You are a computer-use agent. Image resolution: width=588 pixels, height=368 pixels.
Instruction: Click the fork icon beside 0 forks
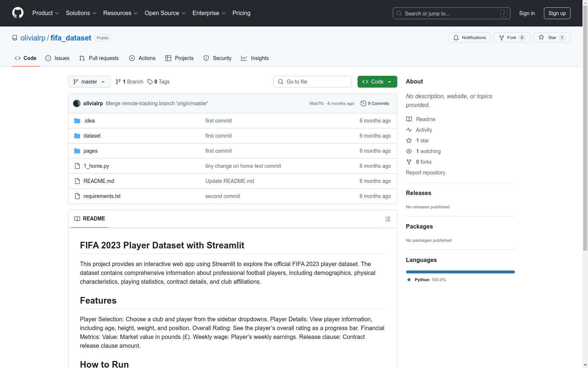(x=409, y=162)
